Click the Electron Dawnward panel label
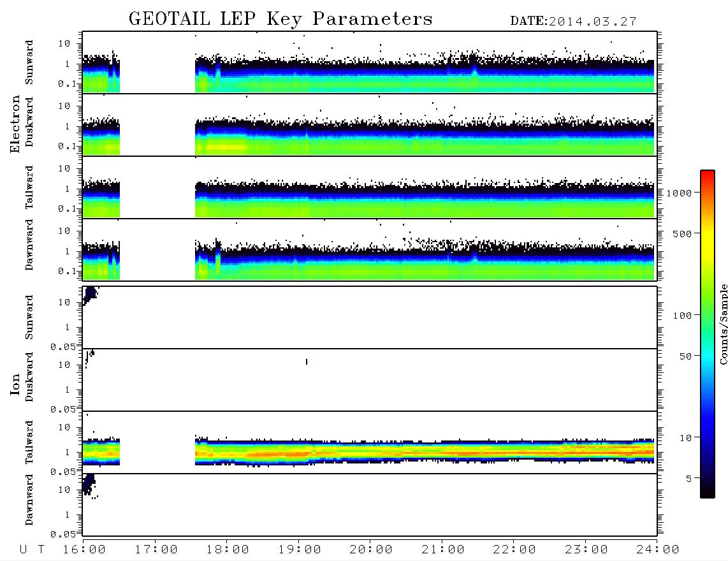The image size is (728, 561). (29, 245)
